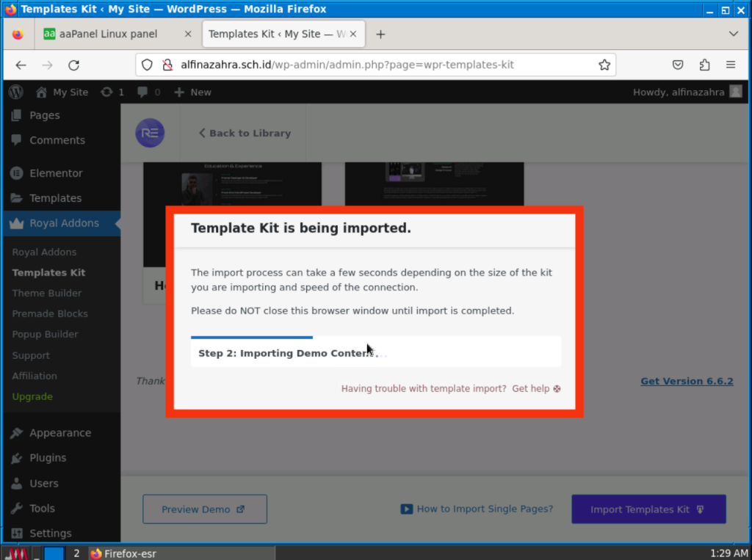Viewport: 752px width, 560px height.
Task: Click the WordPress logo in admin bar
Action: 16,92
